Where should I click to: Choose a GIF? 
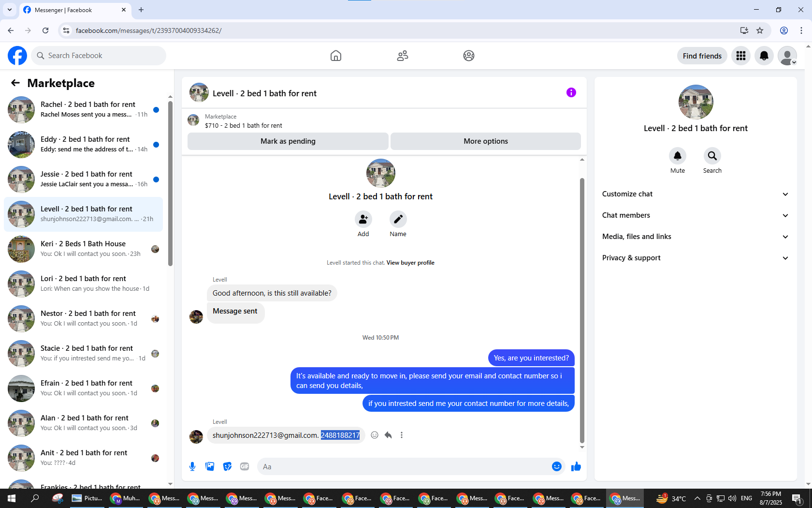click(245, 466)
